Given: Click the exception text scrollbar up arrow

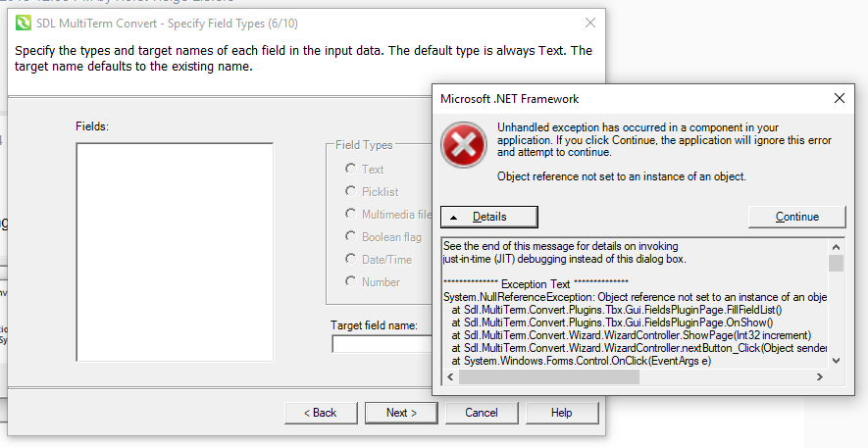Looking at the screenshot, I should 836,246.
